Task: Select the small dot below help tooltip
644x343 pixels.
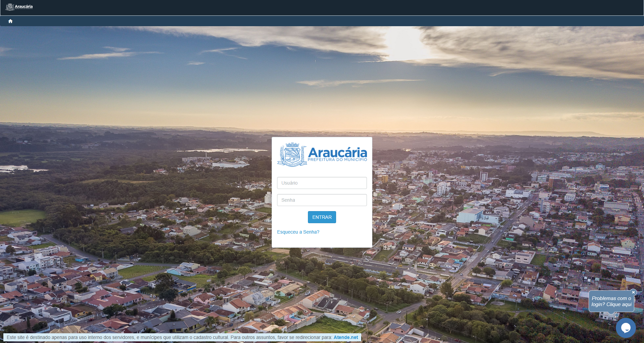Action: [x=617, y=315]
